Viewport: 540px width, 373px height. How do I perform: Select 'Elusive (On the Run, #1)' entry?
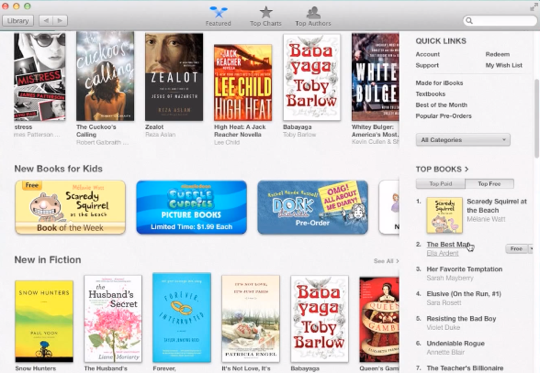click(x=464, y=294)
